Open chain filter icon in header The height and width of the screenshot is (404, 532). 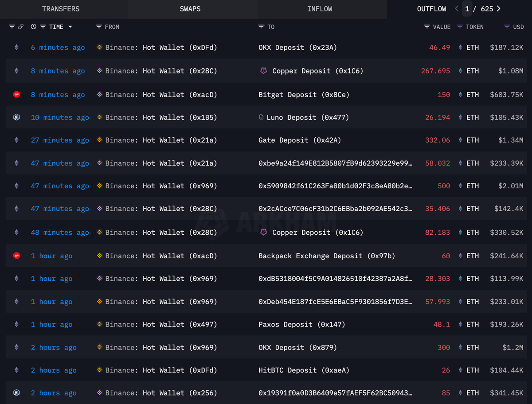click(12, 27)
